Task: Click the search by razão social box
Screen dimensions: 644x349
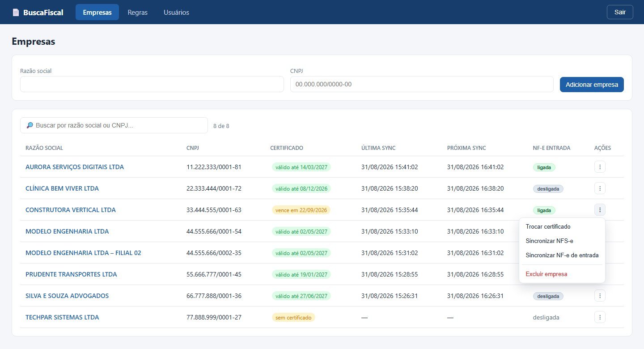Action: click(x=114, y=125)
